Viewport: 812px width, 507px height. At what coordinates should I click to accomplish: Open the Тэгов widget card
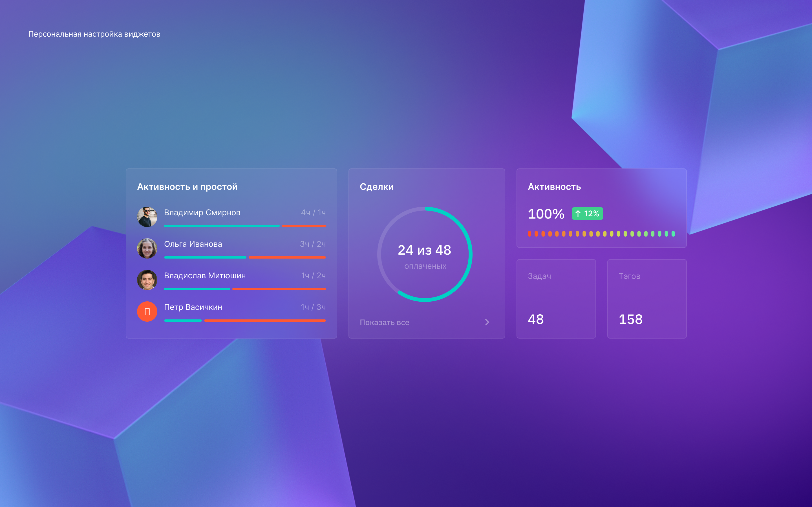(646, 299)
